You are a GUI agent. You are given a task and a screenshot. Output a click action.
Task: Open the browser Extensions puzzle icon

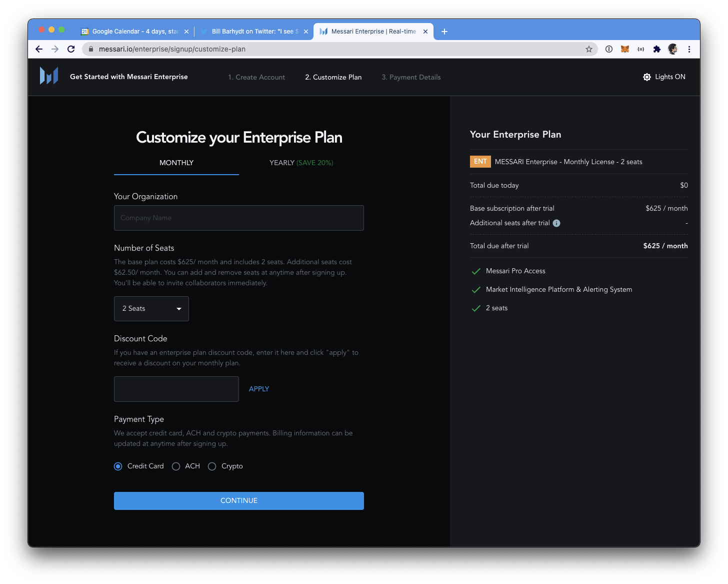657,49
